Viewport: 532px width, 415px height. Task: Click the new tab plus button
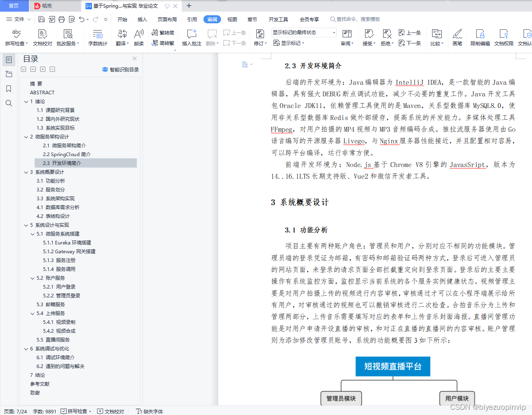click(189, 6)
